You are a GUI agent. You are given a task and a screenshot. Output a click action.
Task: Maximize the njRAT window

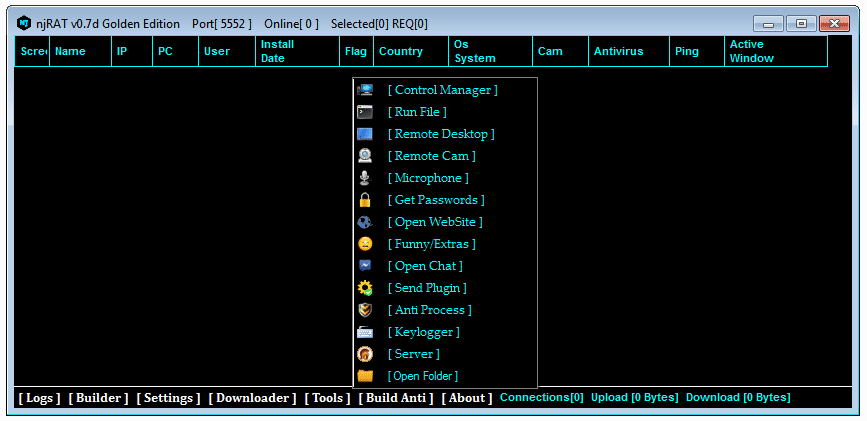[801, 24]
